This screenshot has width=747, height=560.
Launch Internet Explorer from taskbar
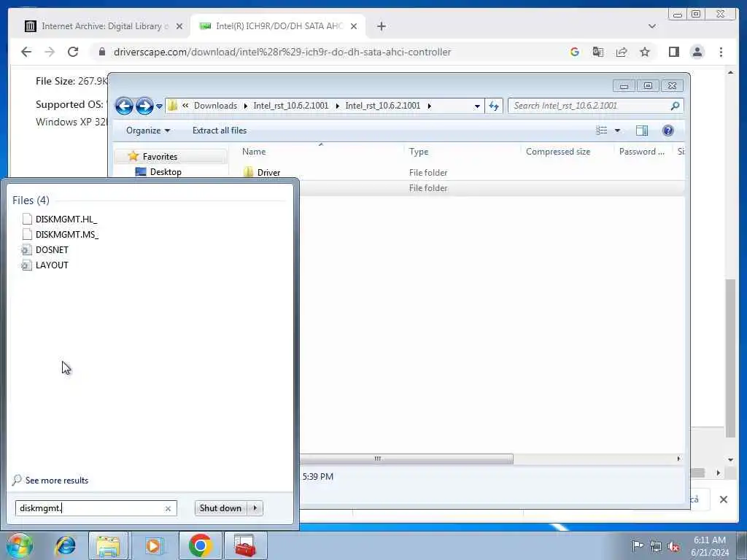(65, 545)
